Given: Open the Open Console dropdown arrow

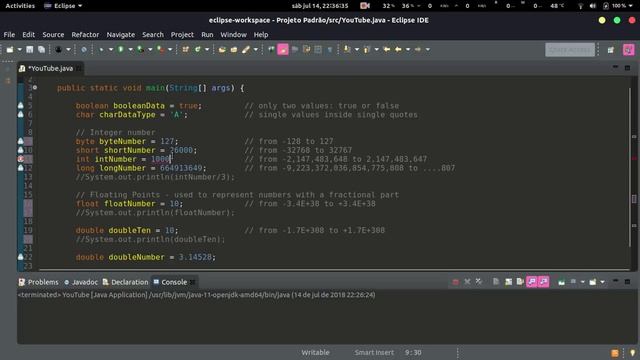Looking at the screenshot, I should (x=602, y=282).
